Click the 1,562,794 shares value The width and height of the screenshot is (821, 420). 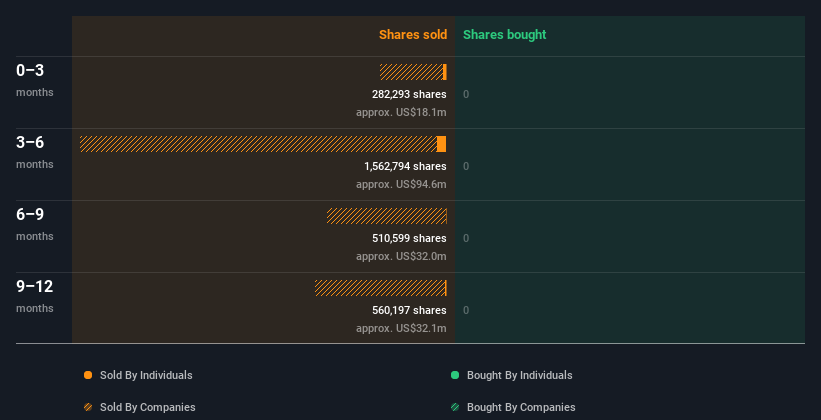click(x=405, y=166)
